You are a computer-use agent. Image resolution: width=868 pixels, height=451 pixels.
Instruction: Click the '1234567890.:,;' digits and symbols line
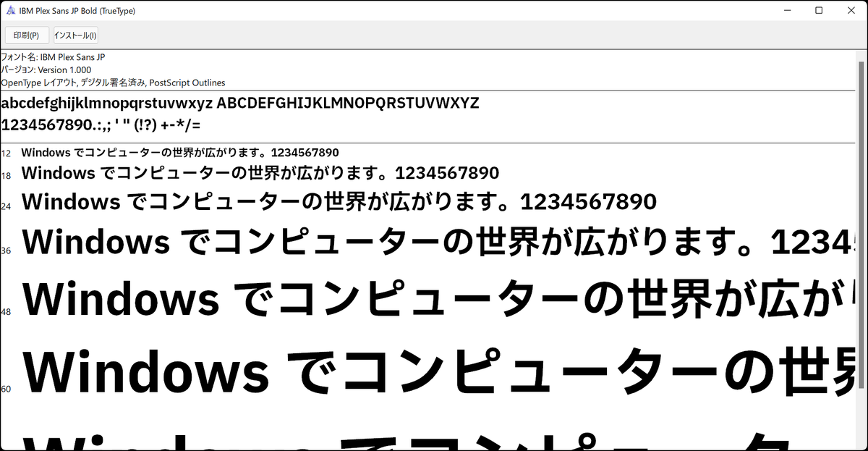pyautogui.click(x=101, y=125)
